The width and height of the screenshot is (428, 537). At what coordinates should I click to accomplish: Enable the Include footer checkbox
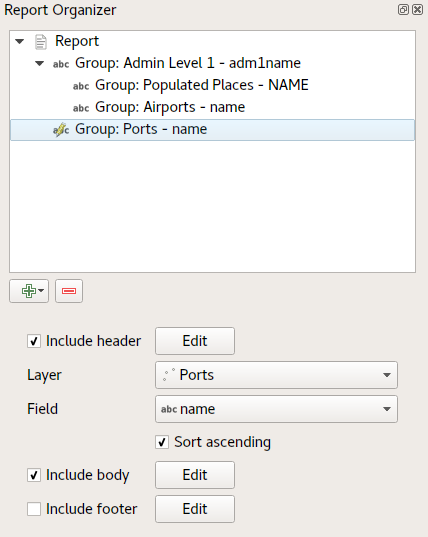pos(34,509)
